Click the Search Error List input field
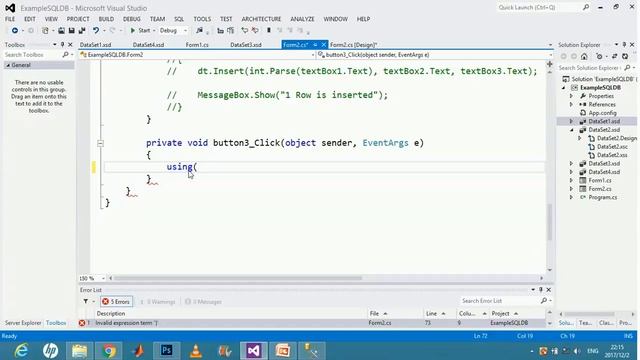 point(500,301)
